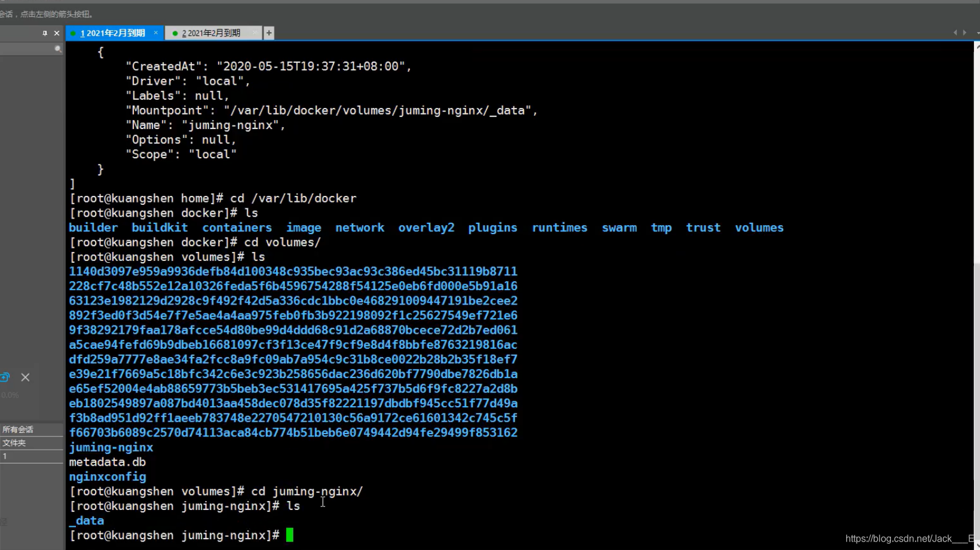Click the 'volumes' directory name

[759, 228]
